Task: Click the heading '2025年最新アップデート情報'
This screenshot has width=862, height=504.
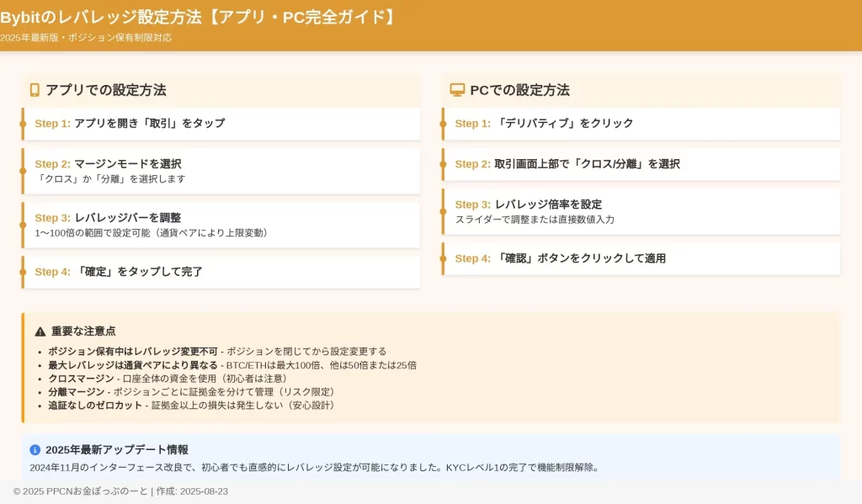Action: pyautogui.click(x=117, y=449)
